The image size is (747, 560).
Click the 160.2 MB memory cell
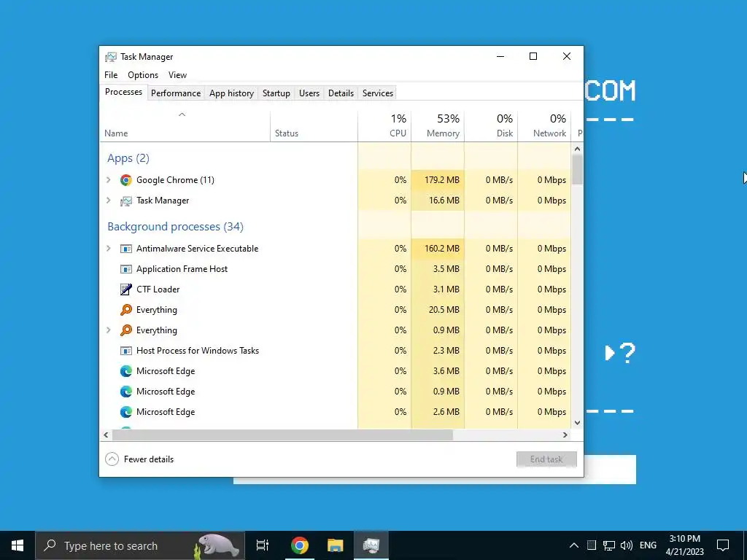pos(438,249)
